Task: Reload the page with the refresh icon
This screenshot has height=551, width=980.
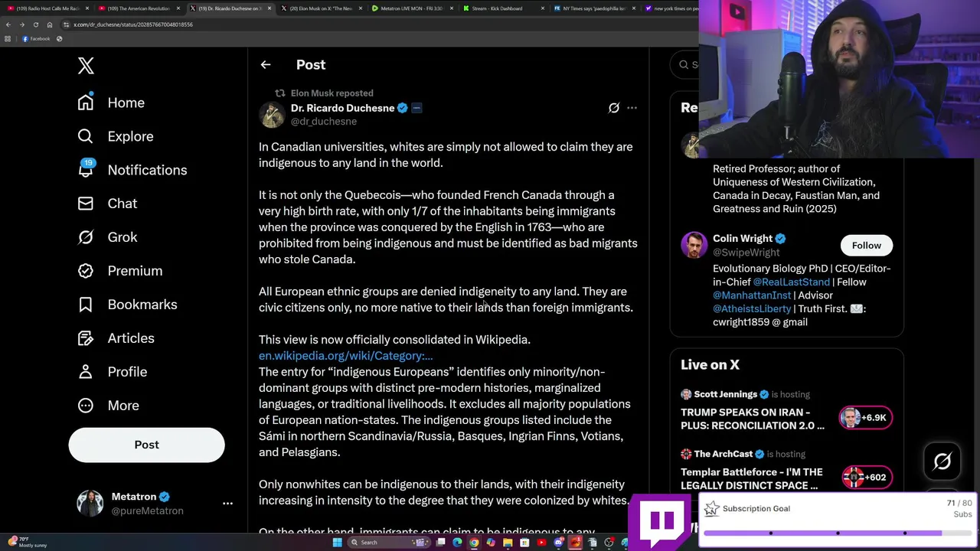Action: [35, 24]
